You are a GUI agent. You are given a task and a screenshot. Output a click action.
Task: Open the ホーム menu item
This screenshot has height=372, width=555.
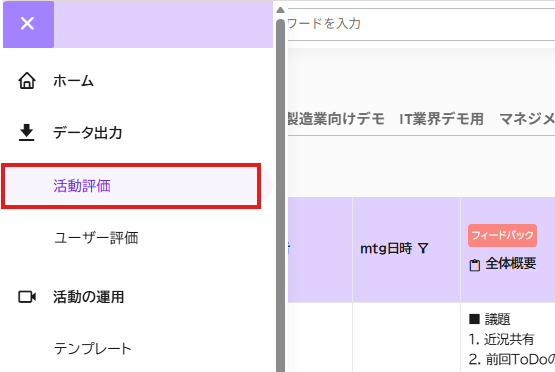73,81
